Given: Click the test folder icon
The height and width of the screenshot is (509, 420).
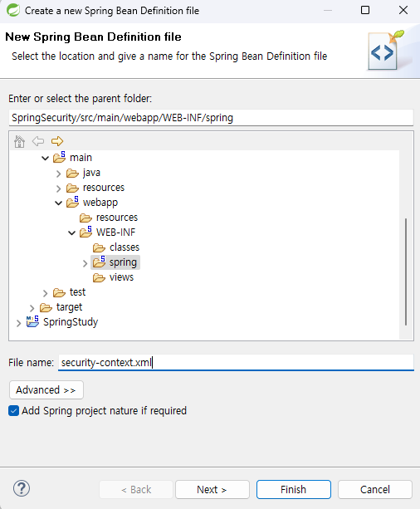Looking at the screenshot, I should coord(59,293).
